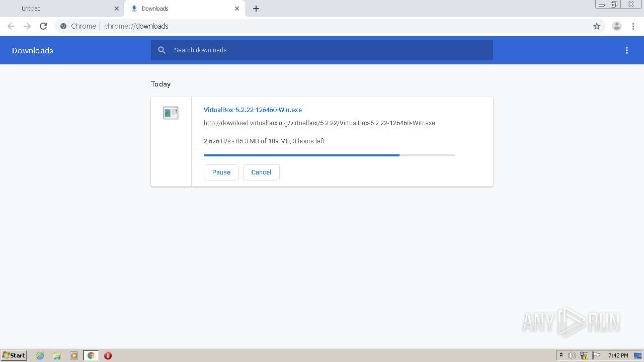Image resolution: width=644 pixels, height=362 pixels.
Task: Minimize the Chrome window
Action: (602, 5)
